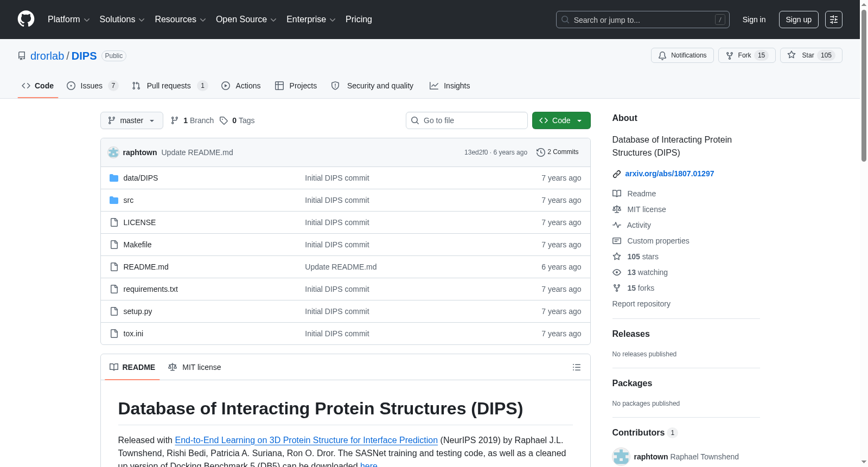
Task: Expand the Solutions menu
Action: (122, 20)
